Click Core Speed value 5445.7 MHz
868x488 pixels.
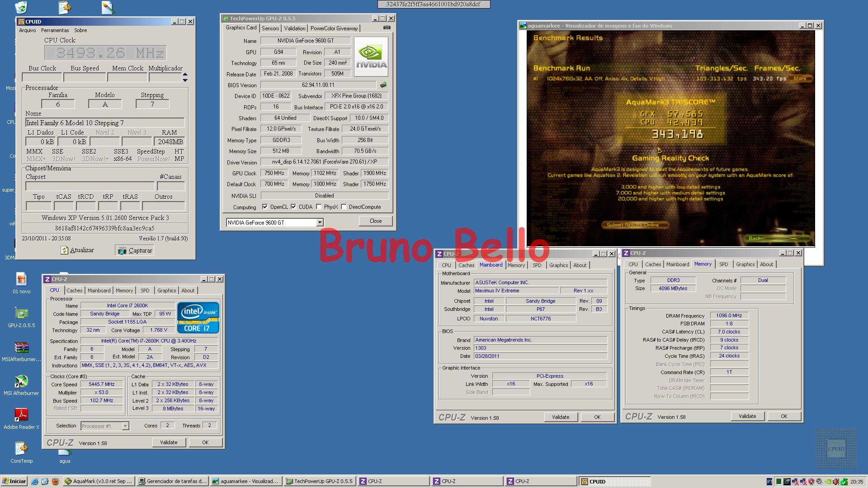click(x=102, y=384)
